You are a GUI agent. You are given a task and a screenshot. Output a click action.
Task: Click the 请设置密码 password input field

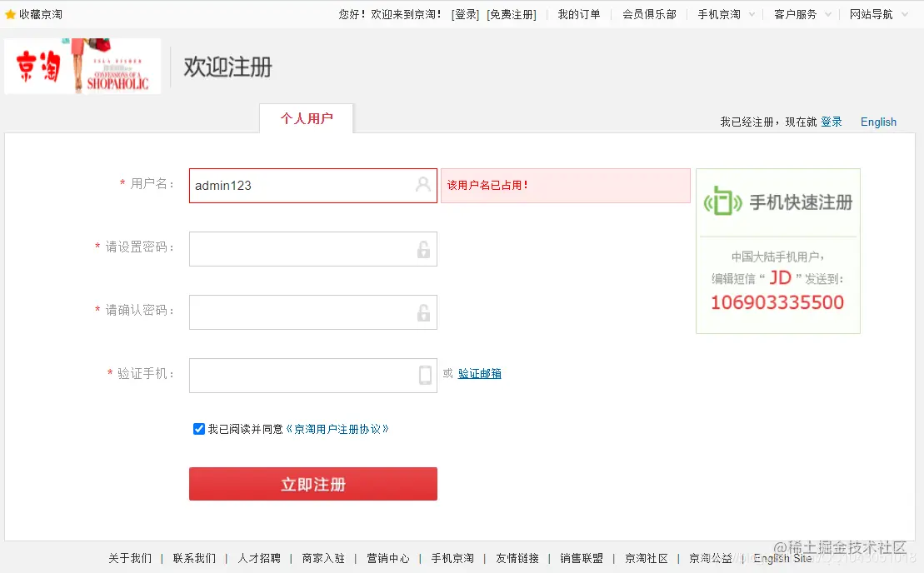click(x=313, y=249)
